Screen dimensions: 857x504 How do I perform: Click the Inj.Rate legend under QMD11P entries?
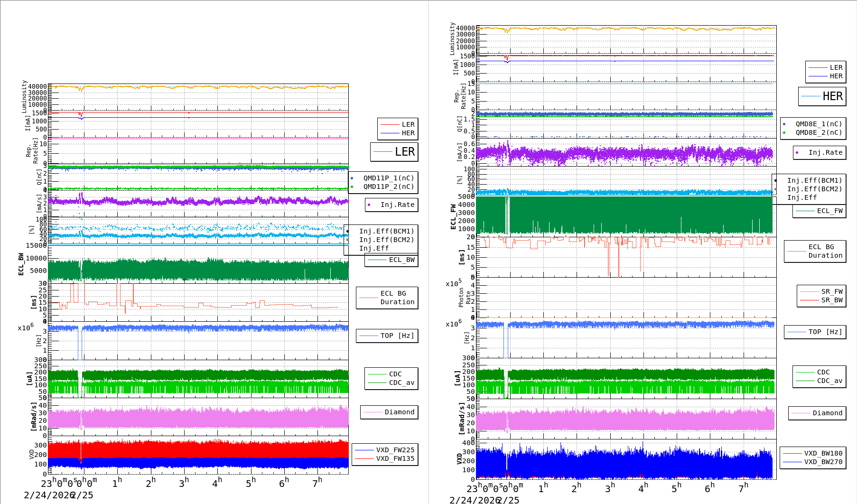click(397, 205)
